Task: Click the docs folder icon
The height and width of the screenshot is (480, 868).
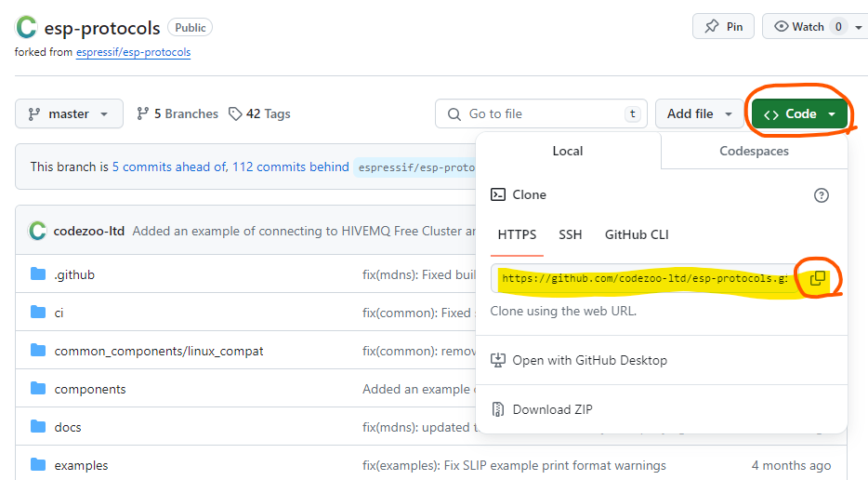Action: [38, 426]
